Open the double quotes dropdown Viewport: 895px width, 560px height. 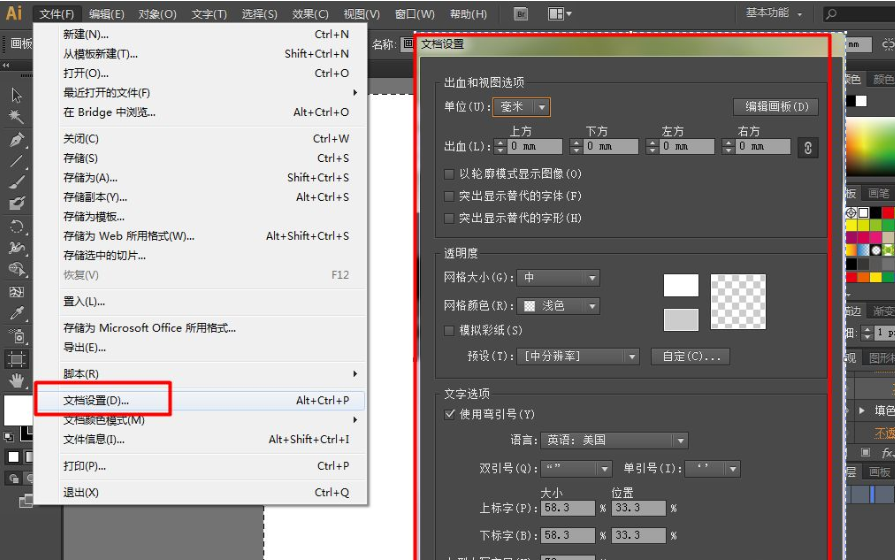pyautogui.click(x=576, y=469)
